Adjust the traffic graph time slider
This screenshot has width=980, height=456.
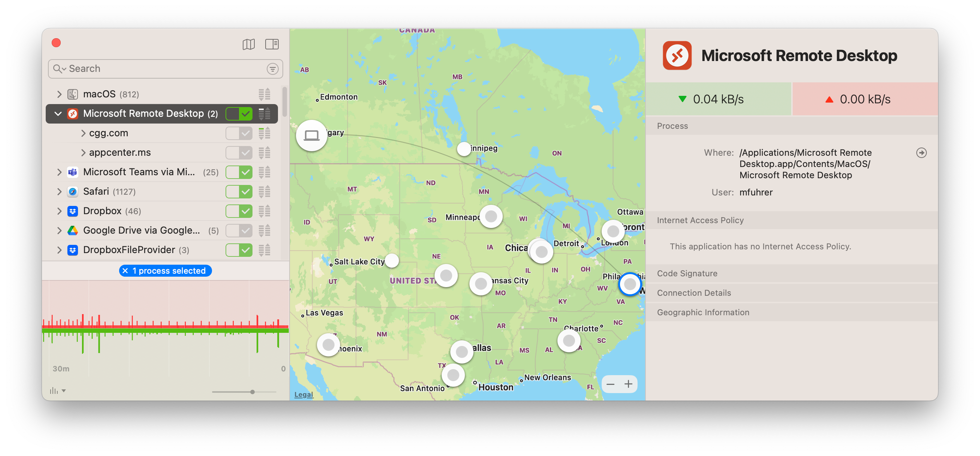252,392
